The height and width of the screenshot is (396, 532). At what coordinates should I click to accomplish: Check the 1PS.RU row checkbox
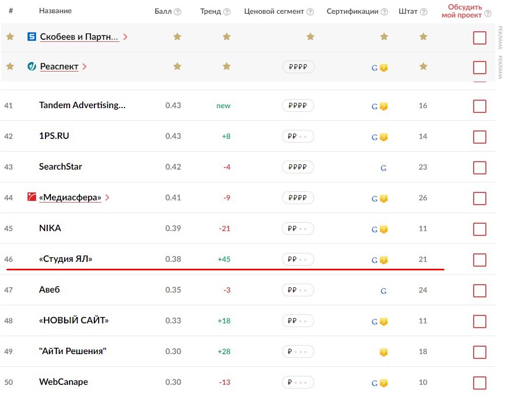(479, 137)
